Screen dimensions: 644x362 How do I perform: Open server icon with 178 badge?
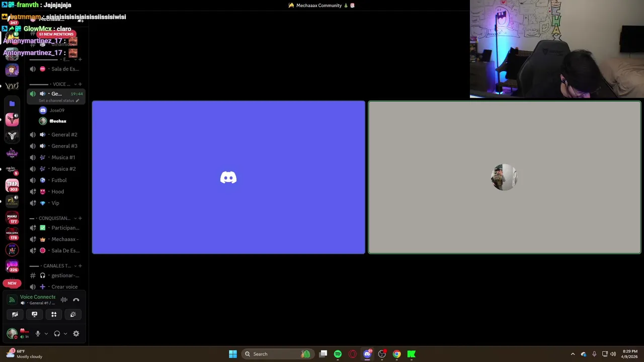pyautogui.click(x=12, y=234)
